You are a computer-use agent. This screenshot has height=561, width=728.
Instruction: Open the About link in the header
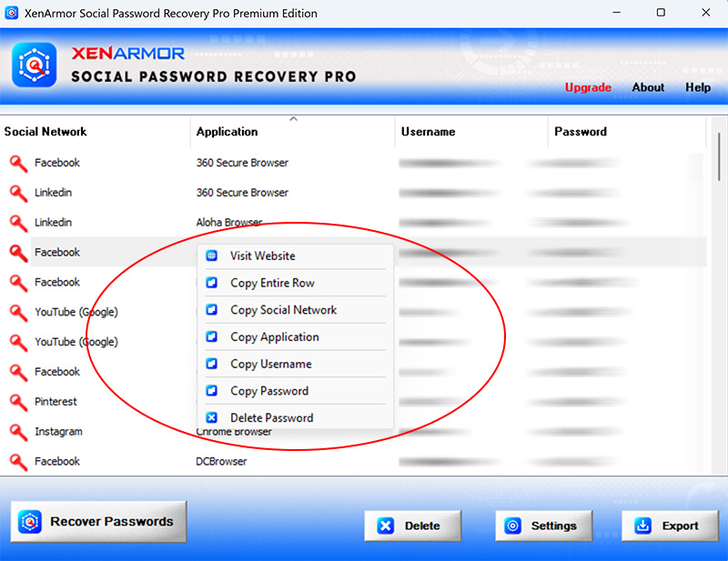(648, 87)
